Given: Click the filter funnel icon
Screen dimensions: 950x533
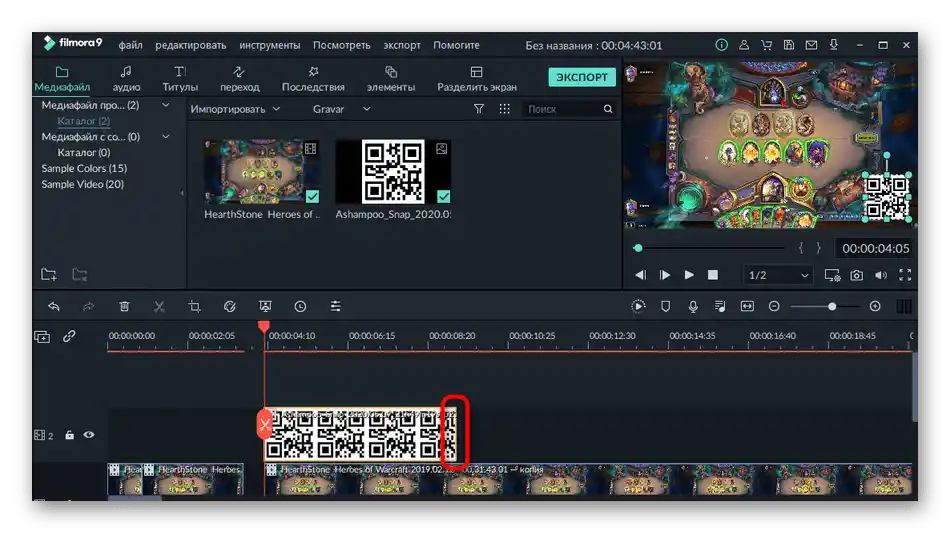Looking at the screenshot, I should click(x=479, y=109).
